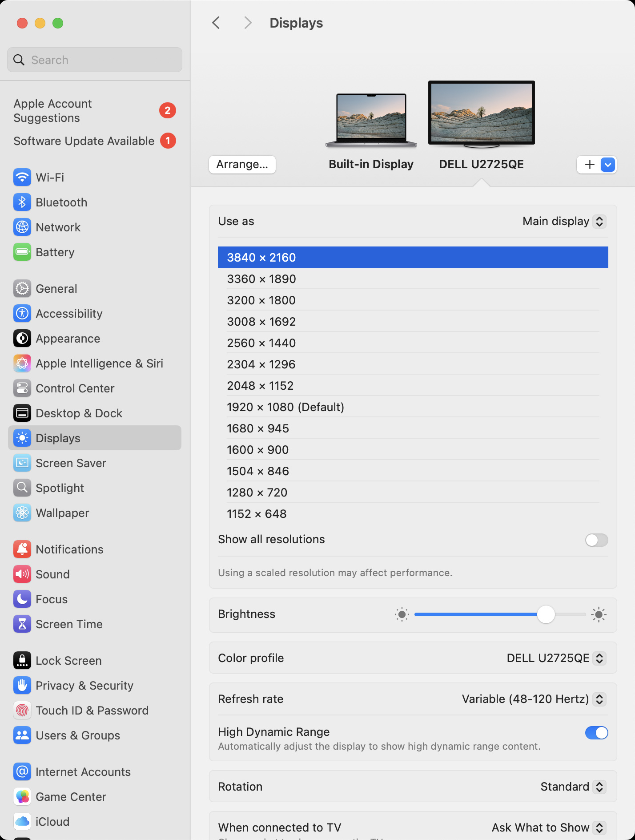Select the Battery icon in the sidebar
The height and width of the screenshot is (840, 635).
click(x=22, y=252)
